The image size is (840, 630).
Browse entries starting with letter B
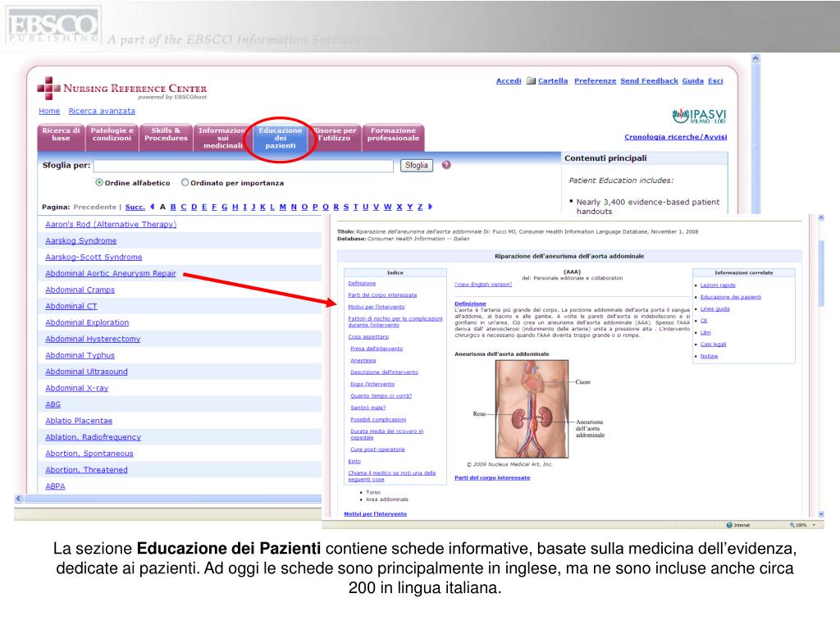pos(173,207)
